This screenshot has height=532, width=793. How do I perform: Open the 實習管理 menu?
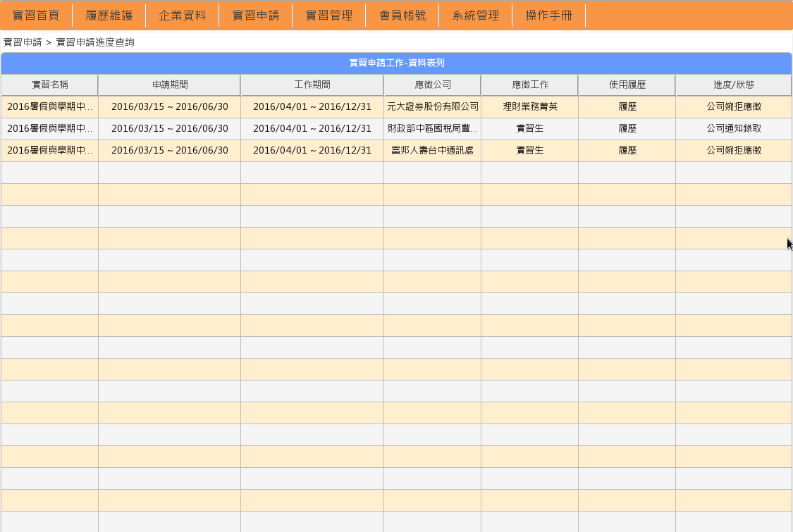tap(329, 16)
